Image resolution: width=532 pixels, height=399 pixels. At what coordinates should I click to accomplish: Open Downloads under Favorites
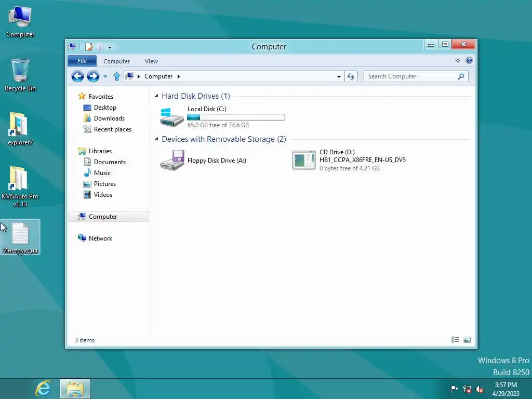tap(109, 118)
